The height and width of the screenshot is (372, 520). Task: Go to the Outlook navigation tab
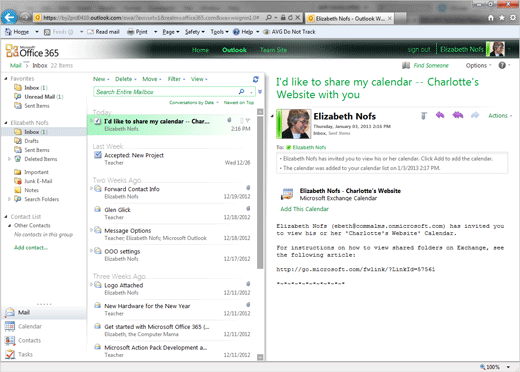coord(234,50)
